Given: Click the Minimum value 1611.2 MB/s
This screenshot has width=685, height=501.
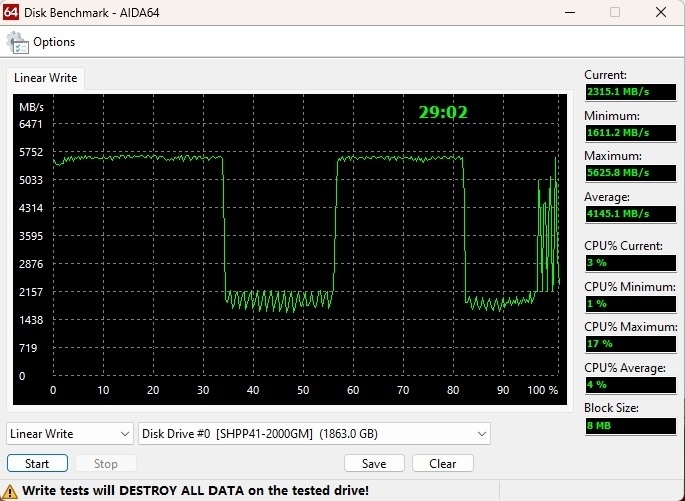Looking at the screenshot, I should 630,132.
